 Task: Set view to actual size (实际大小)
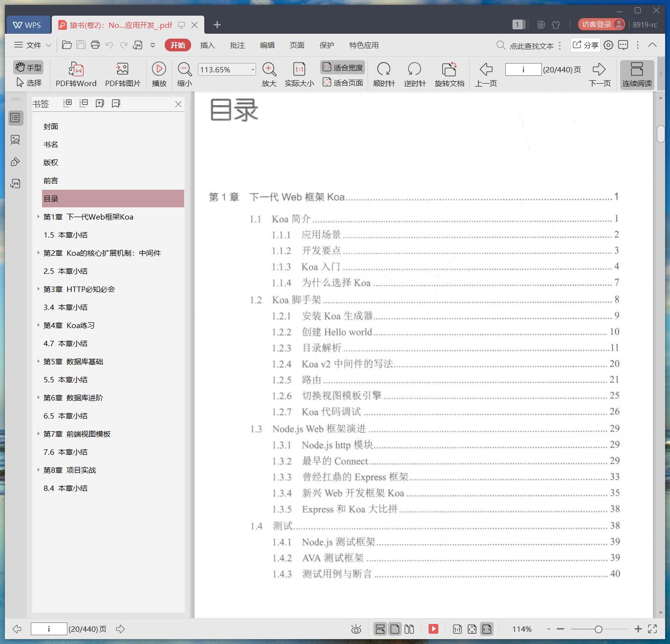point(299,74)
